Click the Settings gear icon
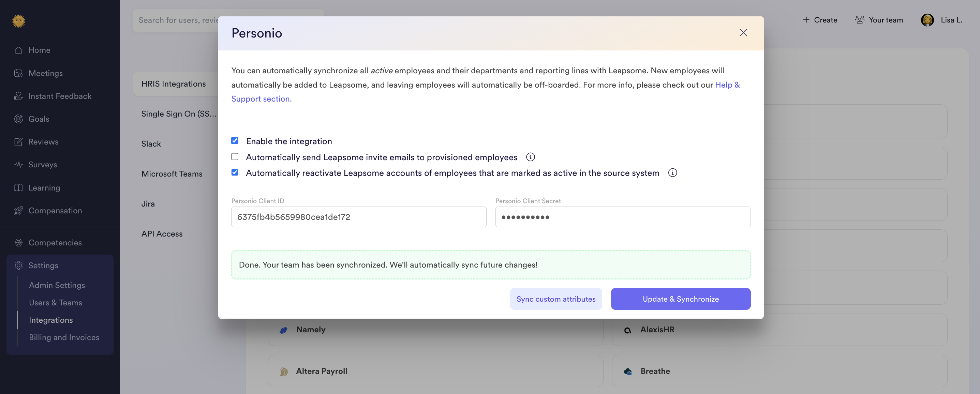The width and height of the screenshot is (980, 394). pos(18,265)
